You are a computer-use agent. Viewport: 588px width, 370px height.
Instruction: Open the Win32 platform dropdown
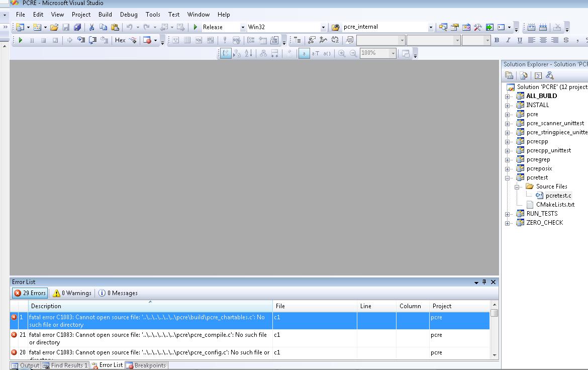click(323, 27)
